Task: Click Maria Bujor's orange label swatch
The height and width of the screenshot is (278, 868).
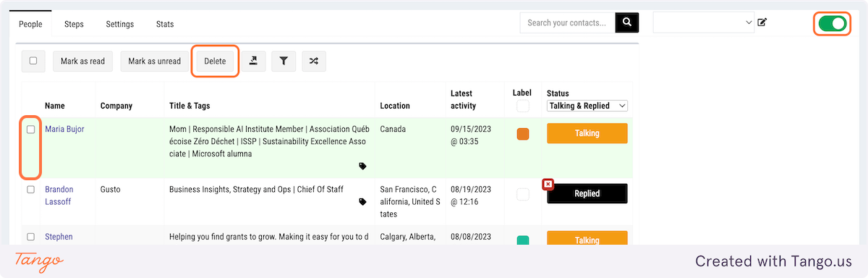Action: pyautogui.click(x=523, y=134)
